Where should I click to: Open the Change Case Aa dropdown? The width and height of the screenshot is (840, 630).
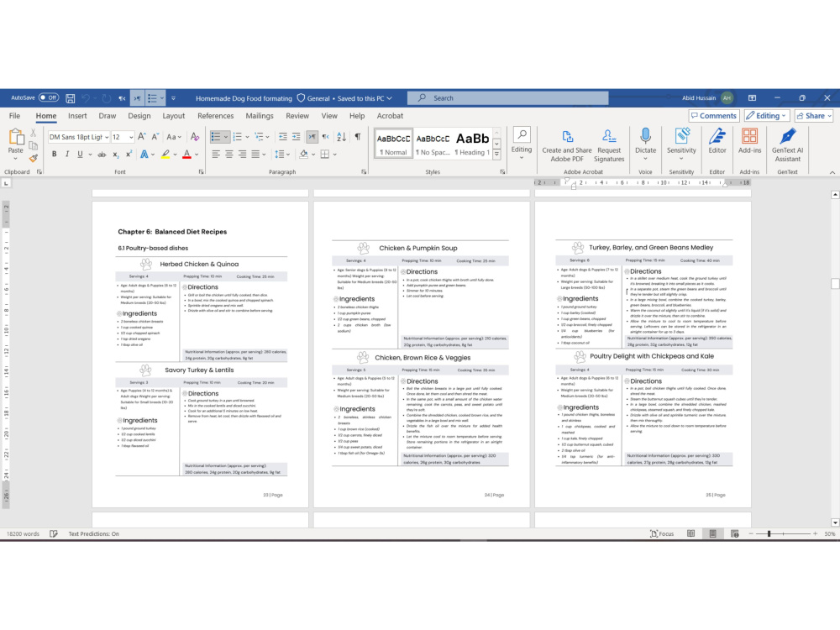[x=174, y=137]
